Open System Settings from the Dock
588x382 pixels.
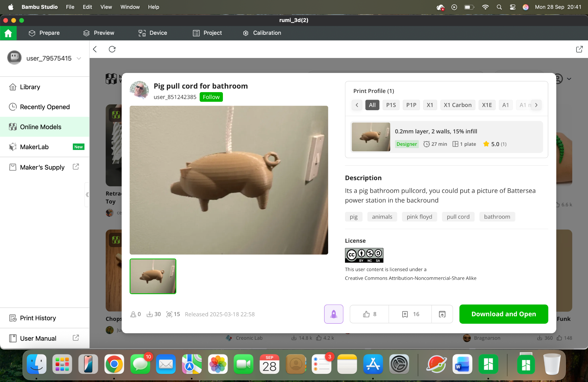point(399,364)
